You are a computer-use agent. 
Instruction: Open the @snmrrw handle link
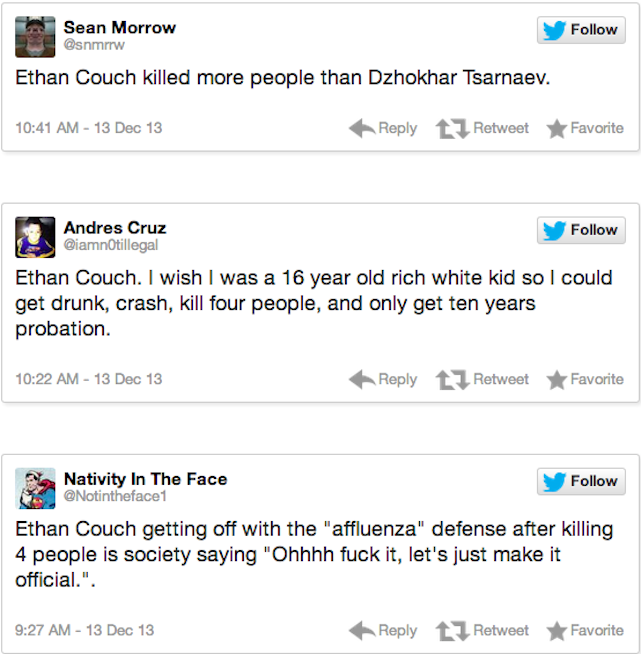click(x=94, y=45)
